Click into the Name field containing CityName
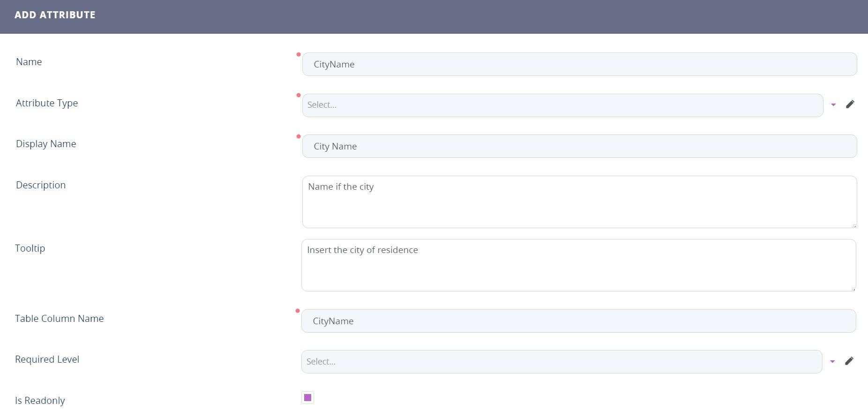Viewport: 868px width, 417px height. [x=579, y=64]
